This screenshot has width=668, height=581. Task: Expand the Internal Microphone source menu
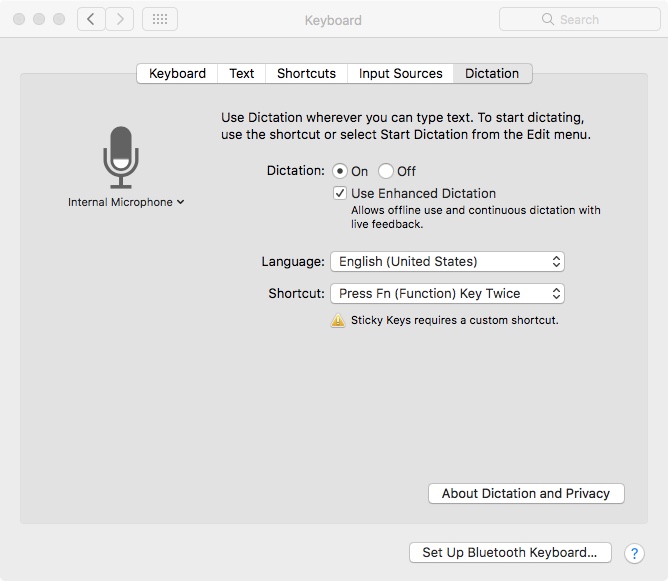[x=126, y=202]
